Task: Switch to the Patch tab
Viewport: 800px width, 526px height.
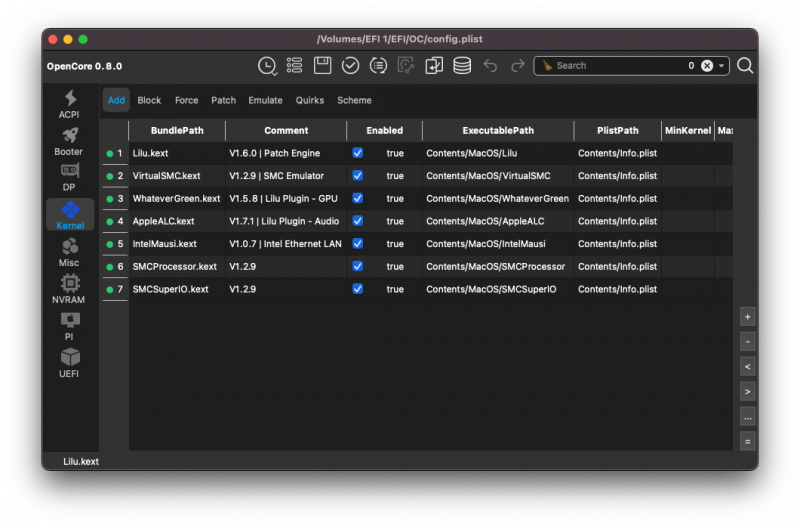Action: [x=224, y=100]
